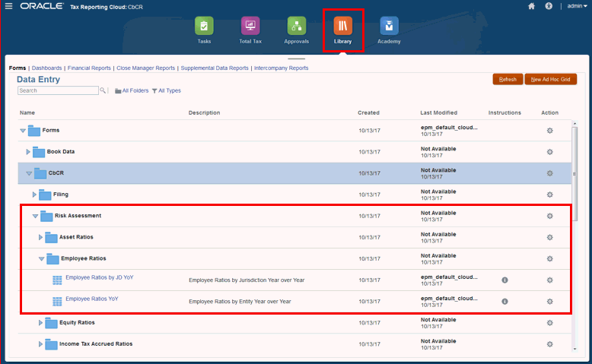Select the CbCR folder name
Viewport: 592px width, 364px height.
[x=56, y=173]
